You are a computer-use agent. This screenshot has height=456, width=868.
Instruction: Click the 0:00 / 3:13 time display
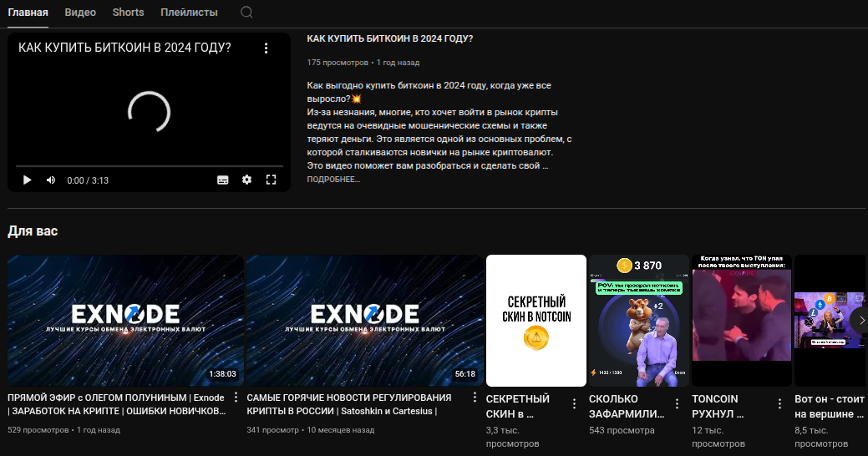tap(88, 180)
